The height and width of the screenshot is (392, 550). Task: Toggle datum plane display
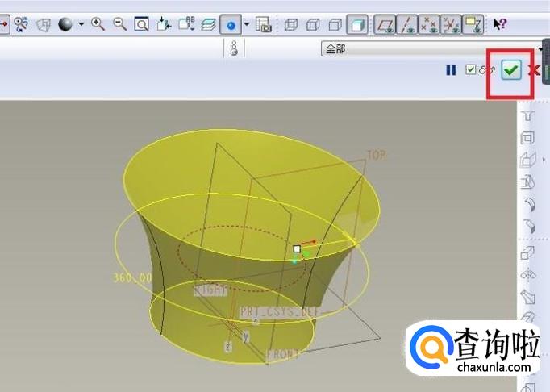tap(387, 24)
